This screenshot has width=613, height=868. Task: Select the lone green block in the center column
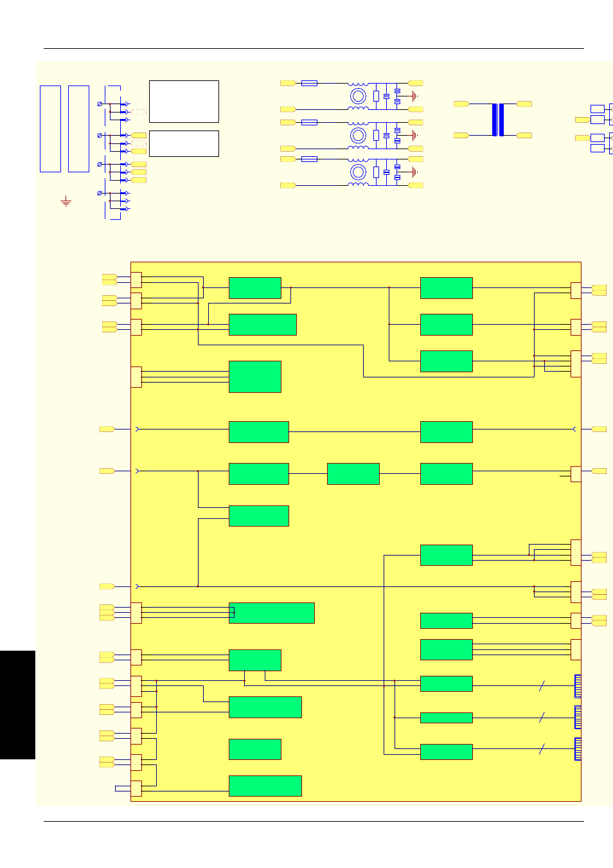point(353,474)
